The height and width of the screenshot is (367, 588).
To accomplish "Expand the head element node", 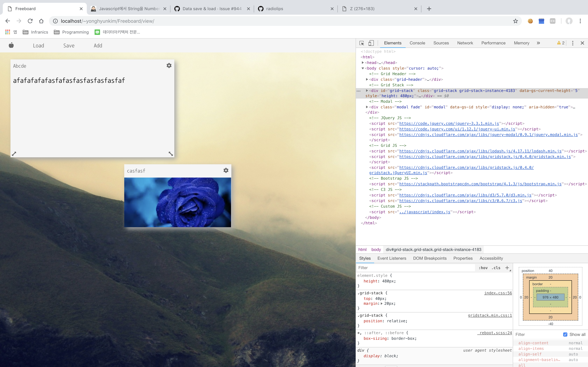I will 363,63.
